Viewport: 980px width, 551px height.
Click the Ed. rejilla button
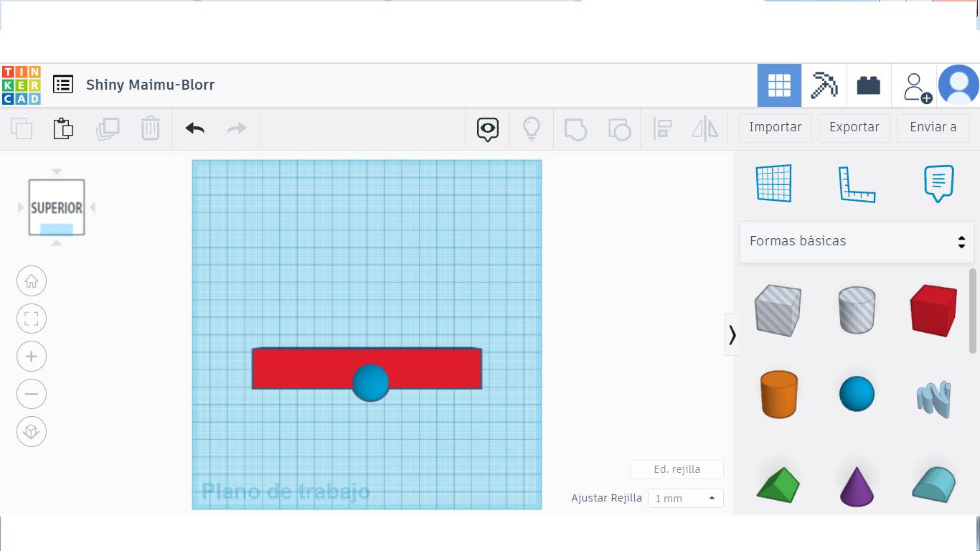[x=677, y=469]
